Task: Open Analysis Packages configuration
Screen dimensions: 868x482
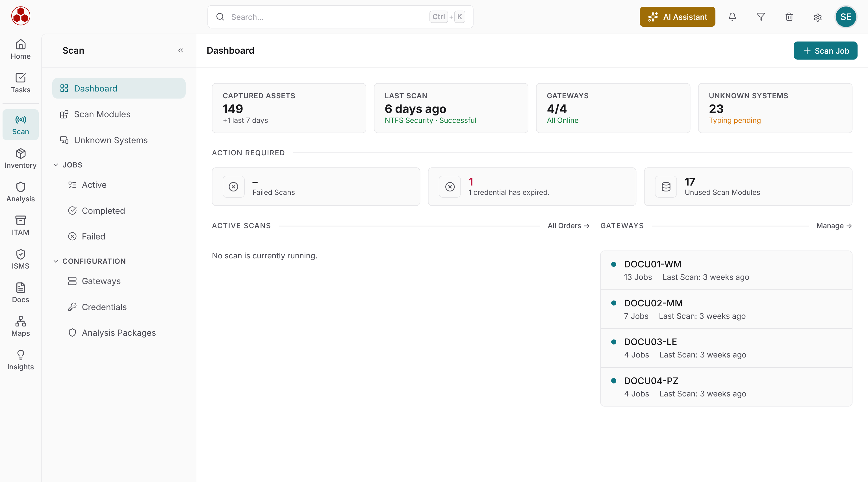Action: [123, 333]
